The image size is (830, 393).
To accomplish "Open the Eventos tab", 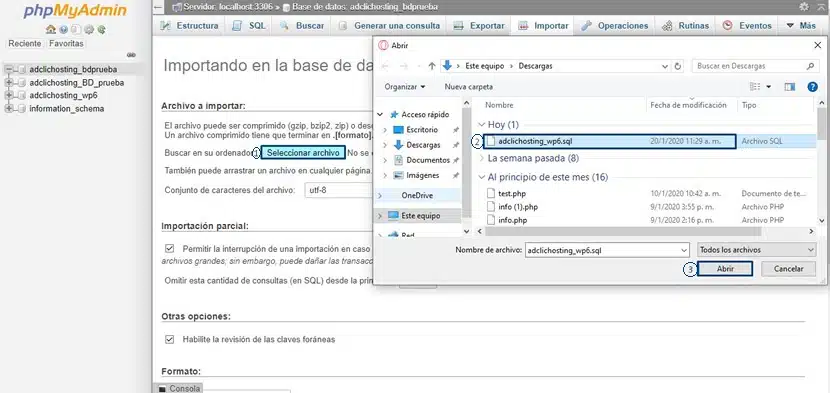I will pos(747,25).
